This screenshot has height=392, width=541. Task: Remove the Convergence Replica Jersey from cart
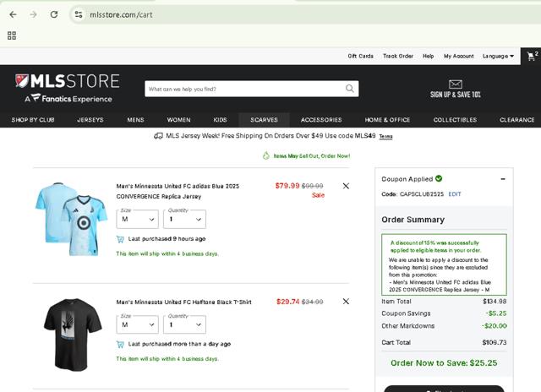pos(346,186)
